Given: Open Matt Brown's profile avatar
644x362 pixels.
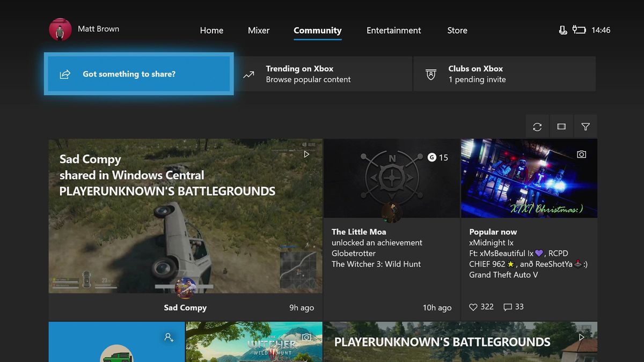Looking at the screenshot, I should pos(60,29).
